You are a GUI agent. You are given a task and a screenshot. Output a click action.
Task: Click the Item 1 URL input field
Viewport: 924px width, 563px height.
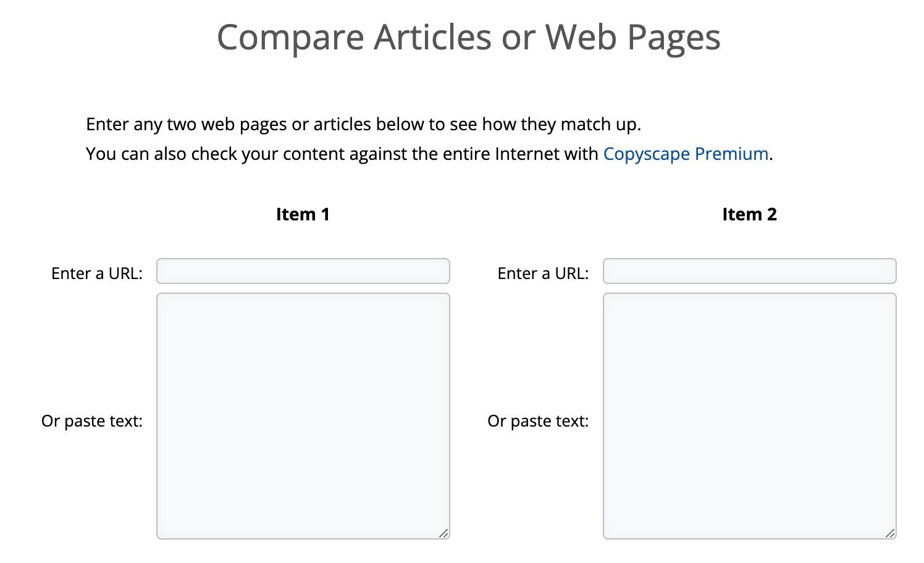coord(303,271)
